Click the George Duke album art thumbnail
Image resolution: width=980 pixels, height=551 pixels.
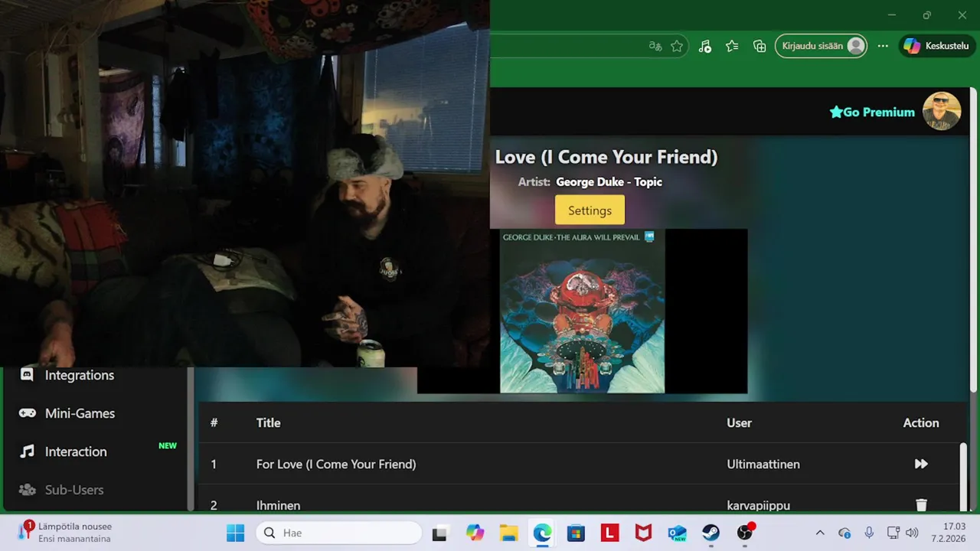(x=582, y=311)
